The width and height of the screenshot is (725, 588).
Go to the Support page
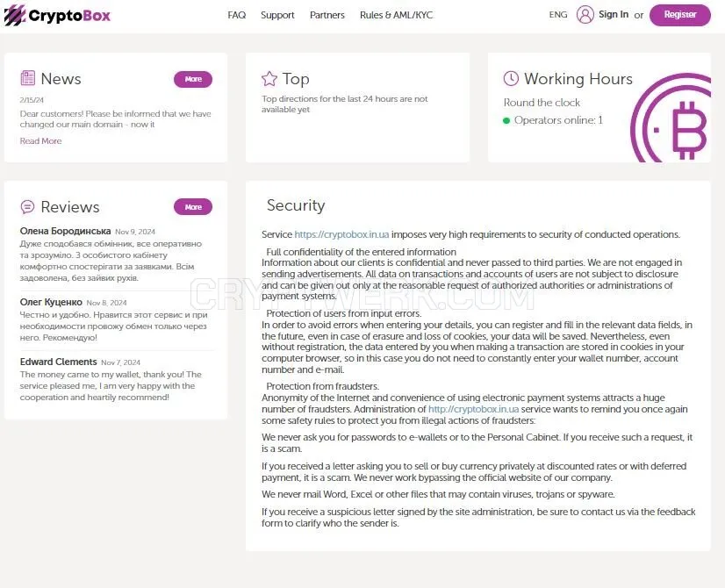pyautogui.click(x=277, y=15)
